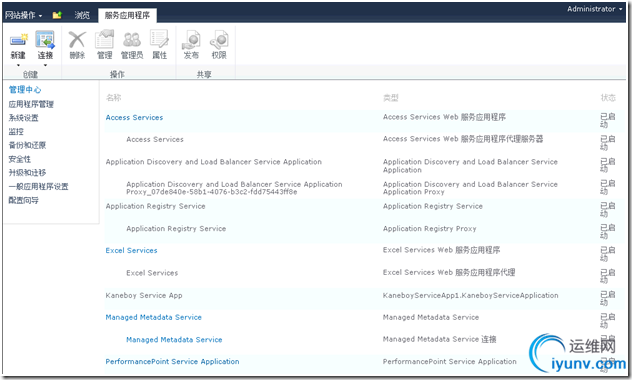This screenshot has width=632, height=380.
Task: Open the Excel Services link
Action: point(131,251)
